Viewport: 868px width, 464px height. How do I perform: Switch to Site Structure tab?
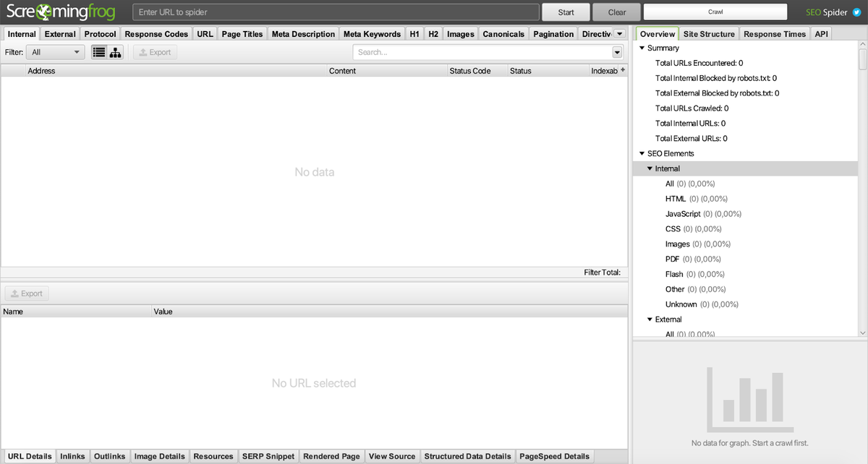709,34
